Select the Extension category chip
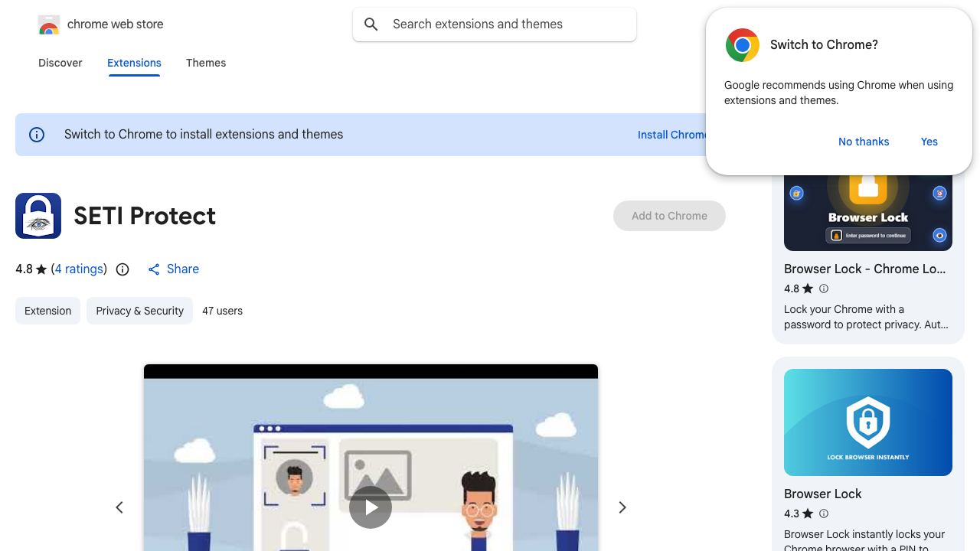 click(x=47, y=311)
